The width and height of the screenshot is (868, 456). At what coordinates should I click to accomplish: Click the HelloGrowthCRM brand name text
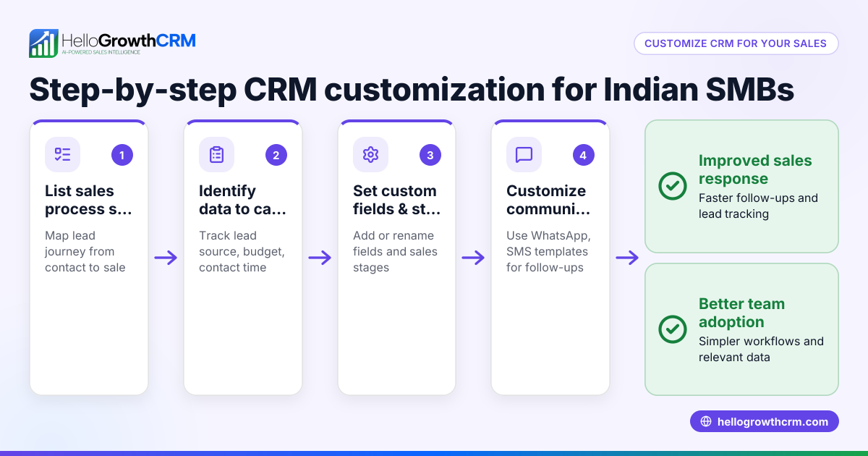click(129, 40)
